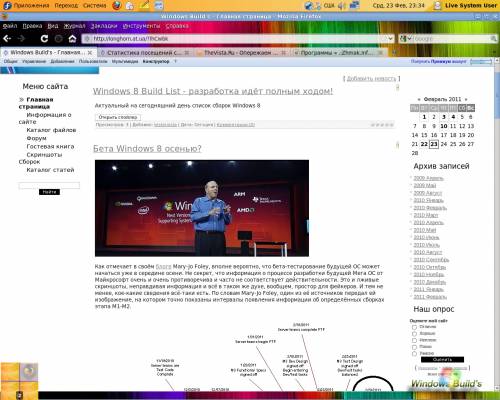This screenshot has width=500, height=400.
Task: Open the Закладки menu
Action: [104, 26]
